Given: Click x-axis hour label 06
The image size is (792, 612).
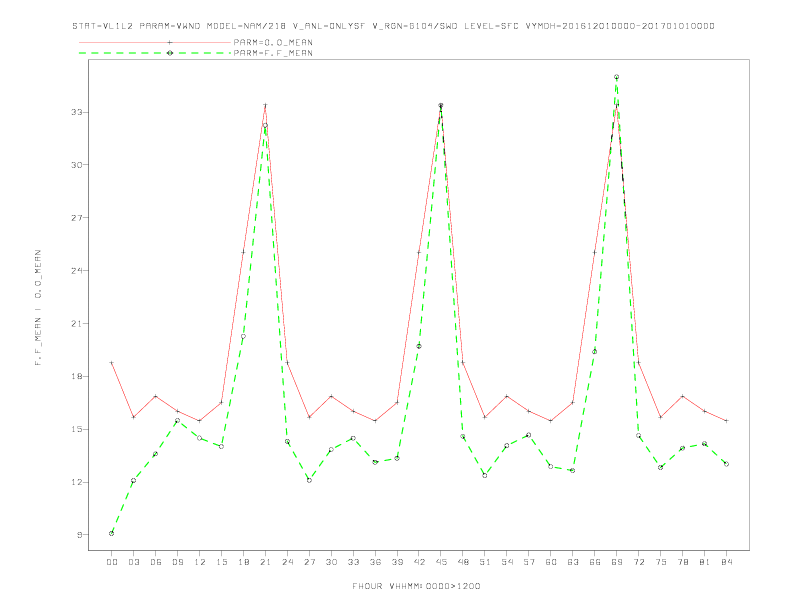Looking at the screenshot, I should pos(156,562).
